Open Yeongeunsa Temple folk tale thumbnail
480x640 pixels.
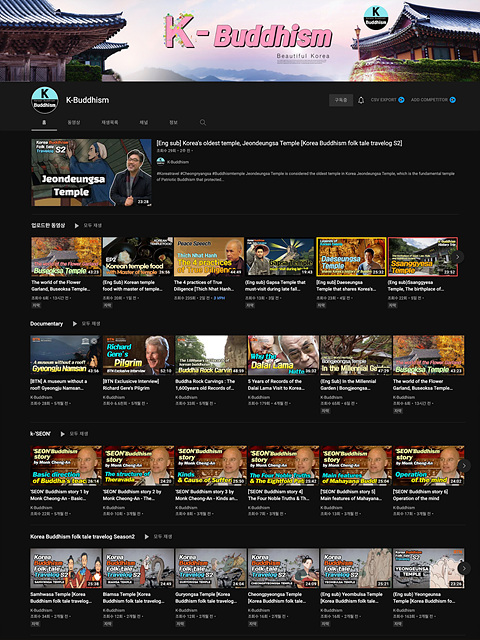[x=429, y=568]
